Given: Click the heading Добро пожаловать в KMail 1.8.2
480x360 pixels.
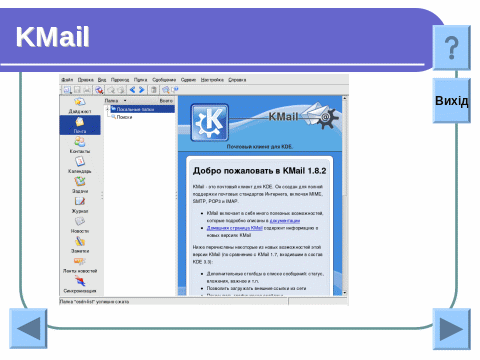Looking at the screenshot, I should point(259,171).
